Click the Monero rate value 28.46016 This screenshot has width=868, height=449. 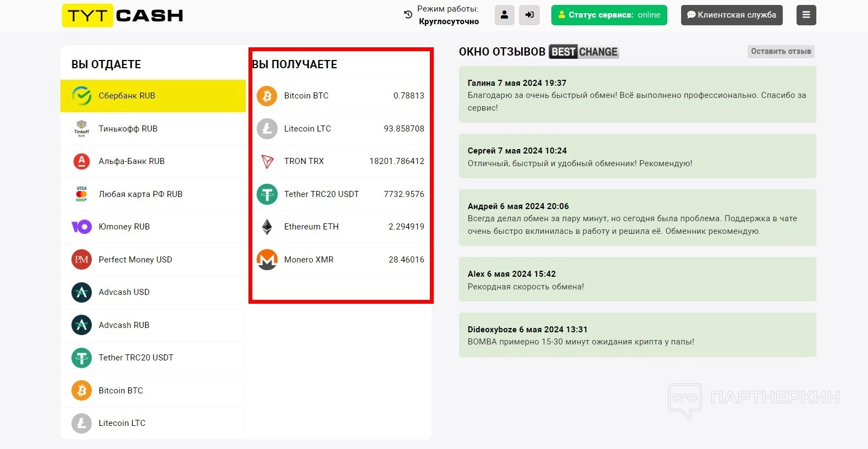pyautogui.click(x=406, y=259)
